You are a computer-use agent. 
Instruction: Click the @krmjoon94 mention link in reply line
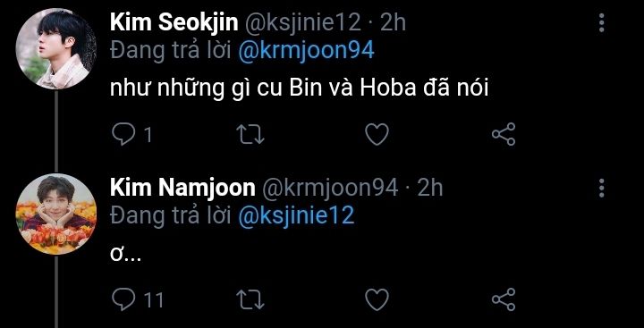tap(306, 51)
